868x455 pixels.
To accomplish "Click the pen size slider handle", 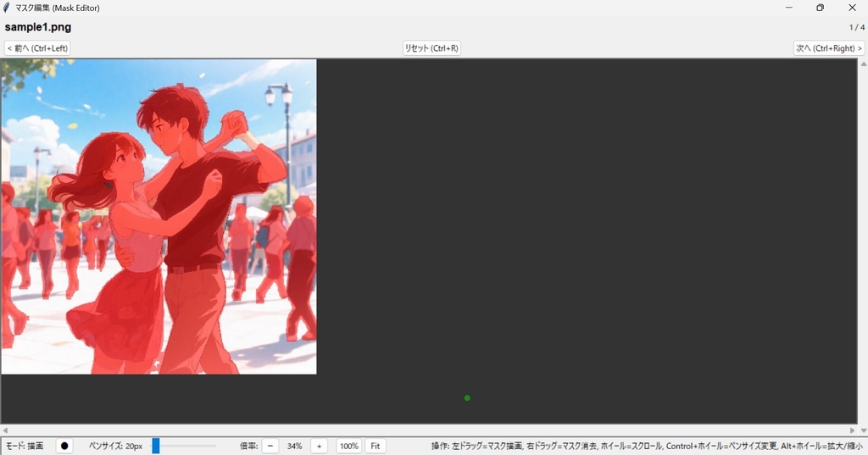I will (156, 446).
